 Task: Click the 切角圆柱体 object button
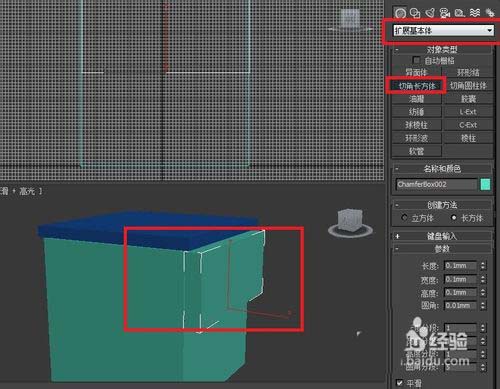[x=468, y=86]
